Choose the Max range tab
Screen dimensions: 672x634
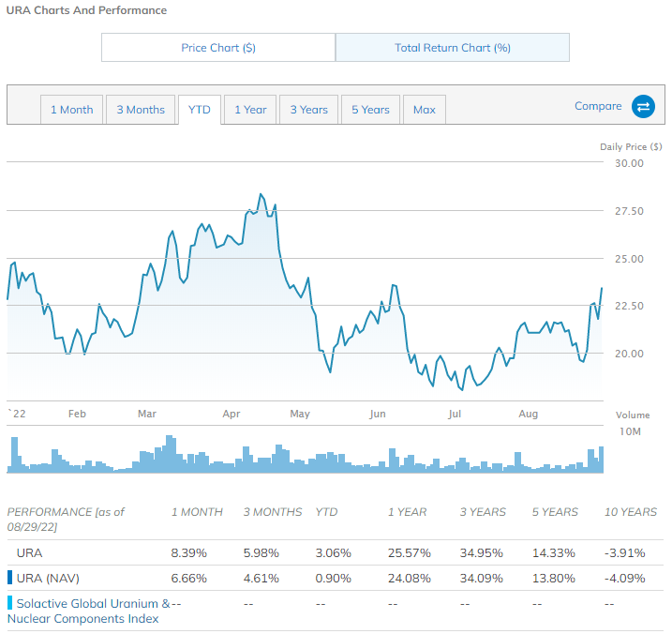point(424,110)
